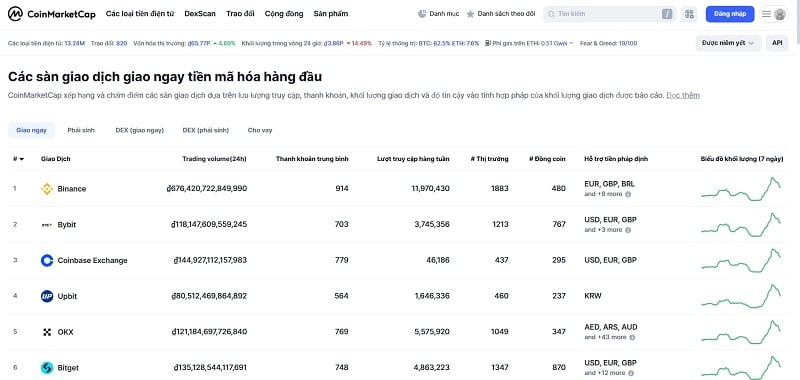Switch to the DEX (phái sinh) tab

[206, 130]
